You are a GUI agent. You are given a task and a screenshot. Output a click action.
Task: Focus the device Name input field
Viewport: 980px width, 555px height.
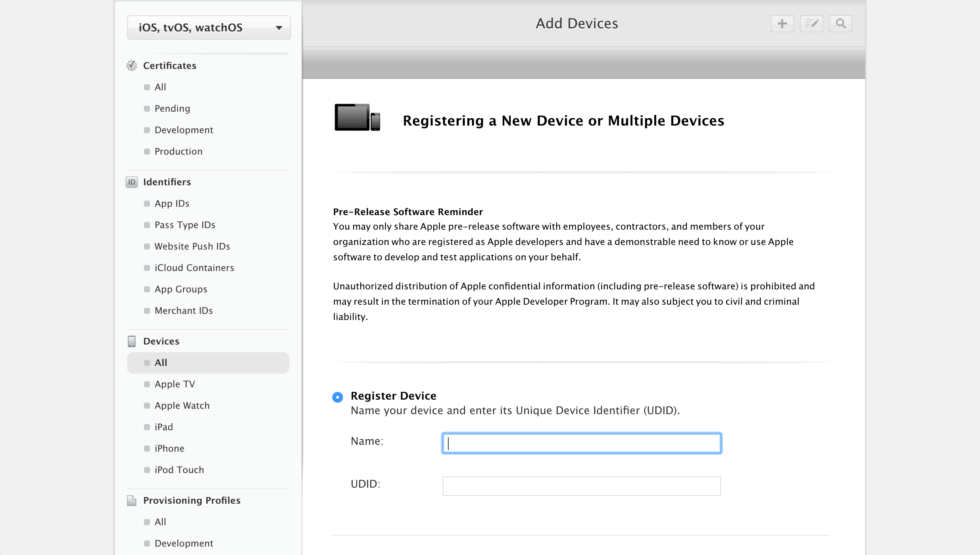point(581,443)
